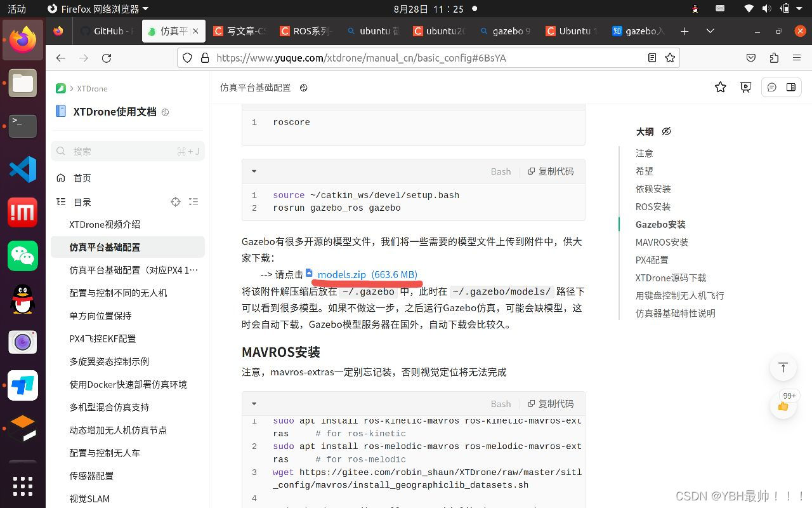812x508 pixels.
Task: Jump to 仿真器基础特性说明 in outline
Action: [x=676, y=313]
